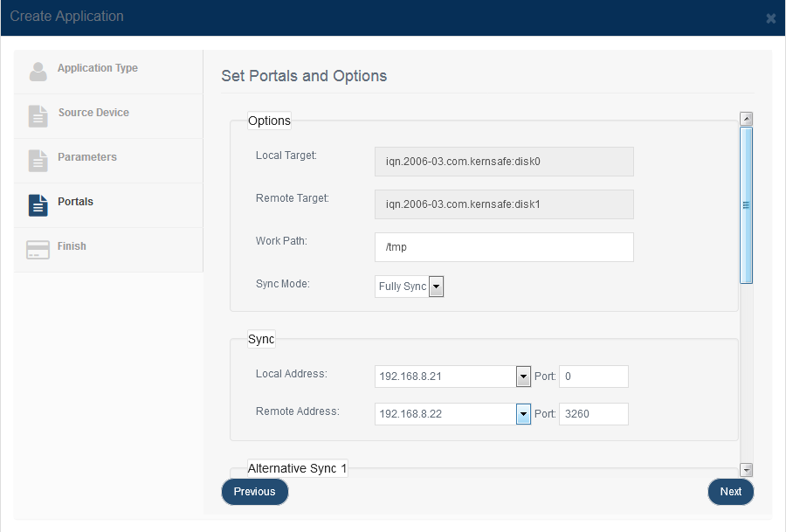The height and width of the screenshot is (532, 786).
Task: Click the Local Target field
Action: coord(504,162)
